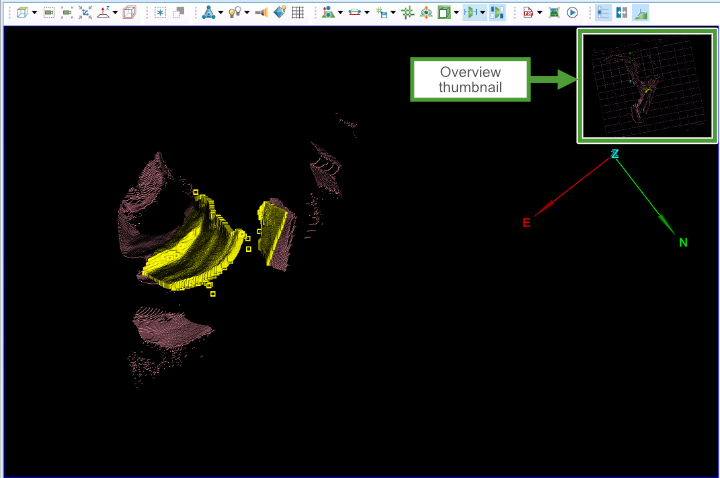Toggle the green axes overview icon
720x478 pixels.
tap(641, 12)
